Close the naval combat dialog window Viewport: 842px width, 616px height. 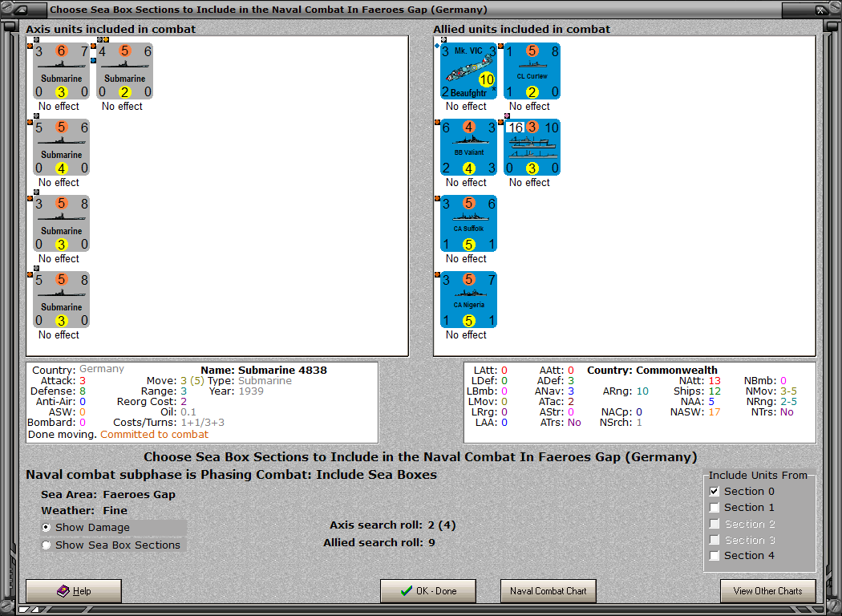[x=821, y=10]
